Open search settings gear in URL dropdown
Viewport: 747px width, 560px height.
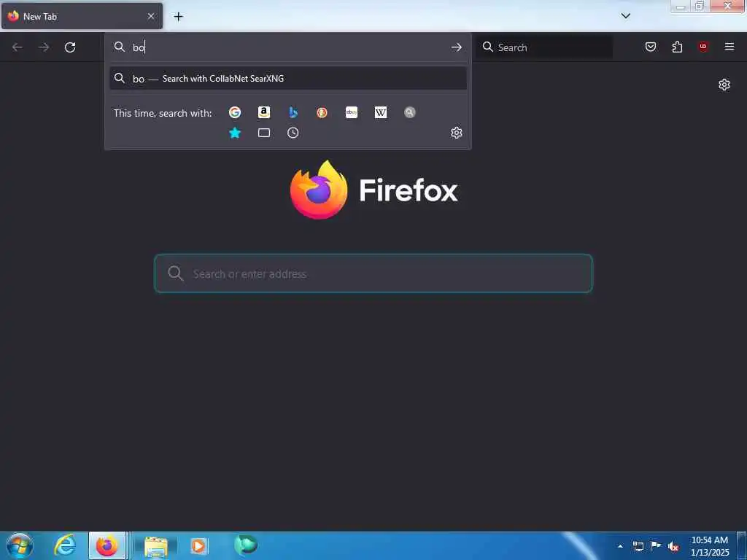pyautogui.click(x=457, y=133)
